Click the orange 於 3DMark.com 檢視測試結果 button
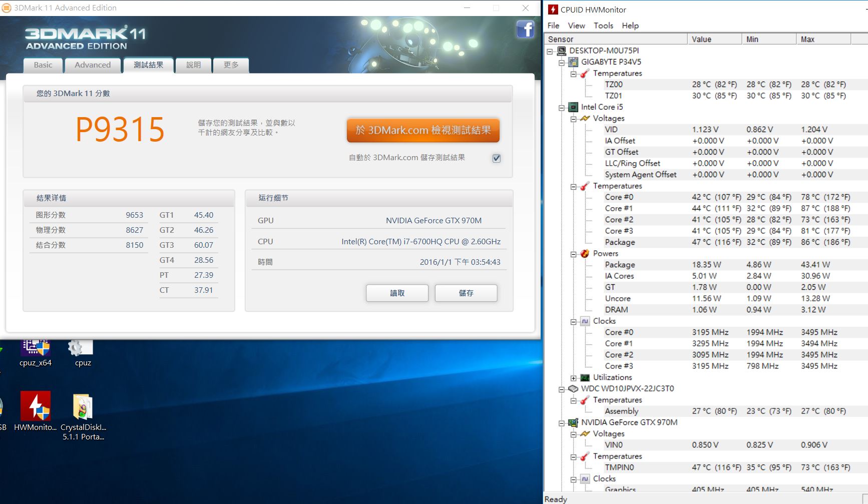This screenshot has width=868, height=504. [423, 130]
